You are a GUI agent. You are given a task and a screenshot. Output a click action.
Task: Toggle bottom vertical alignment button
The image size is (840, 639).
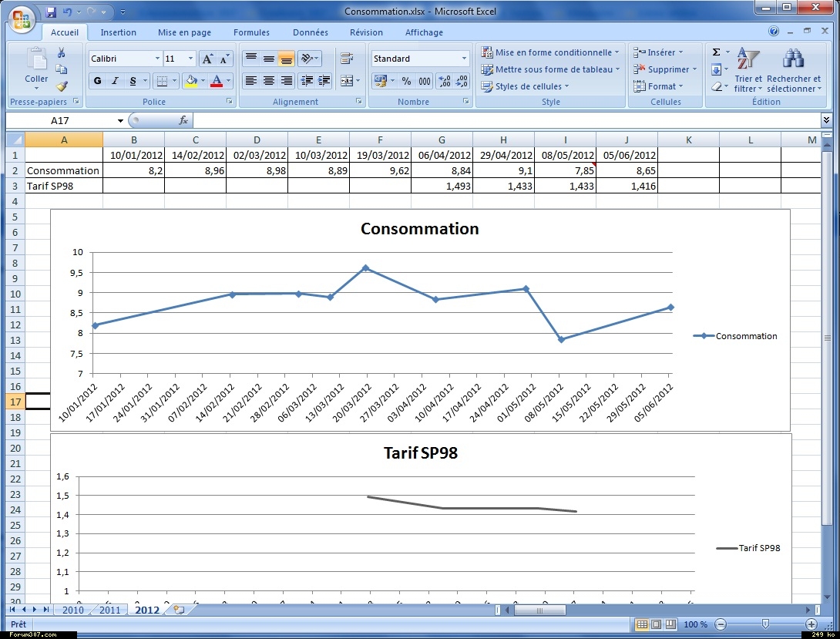[x=286, y=59]
